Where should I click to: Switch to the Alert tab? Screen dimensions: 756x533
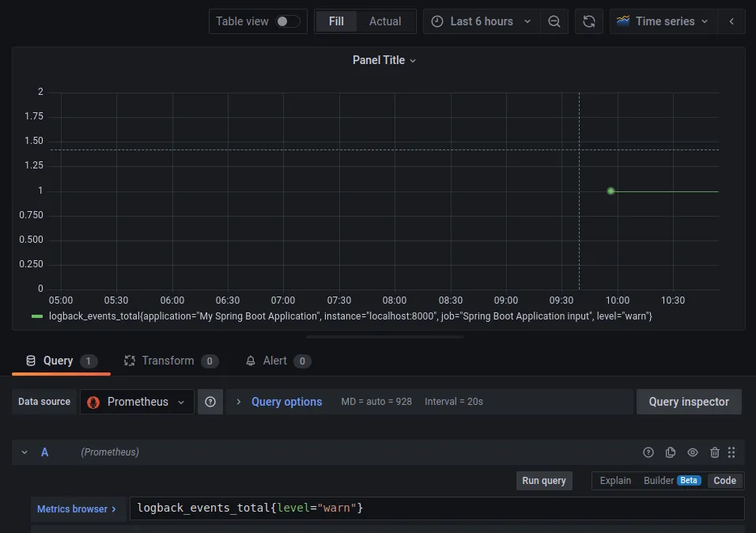click(x=278, y=361)
